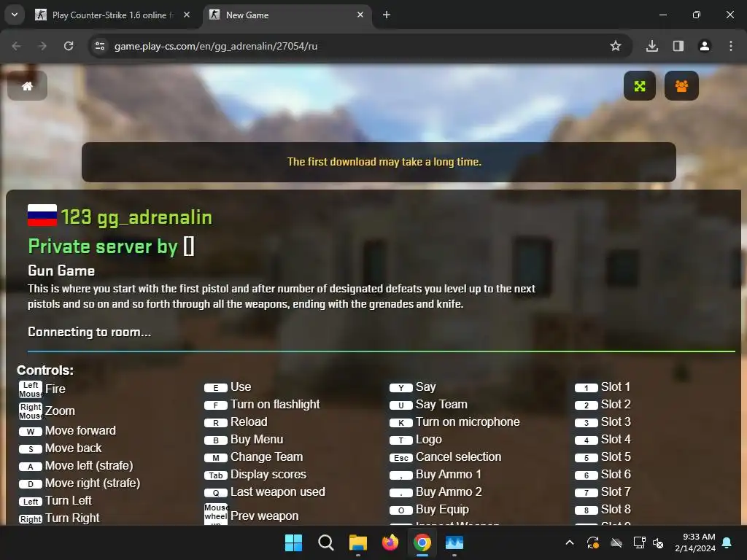Click the 'Display scores' control label
The height and width of the screenshot is (560, 747).
(268, 474)
